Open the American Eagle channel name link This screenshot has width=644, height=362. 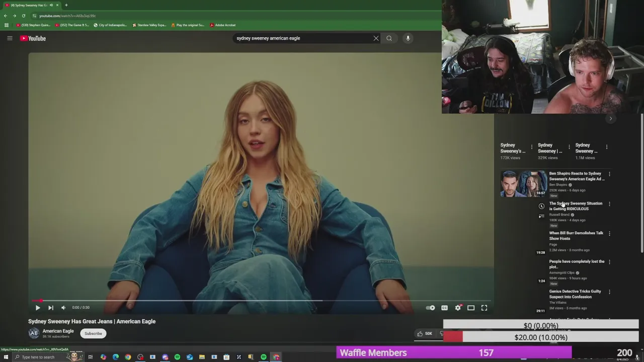coord(58,331)
